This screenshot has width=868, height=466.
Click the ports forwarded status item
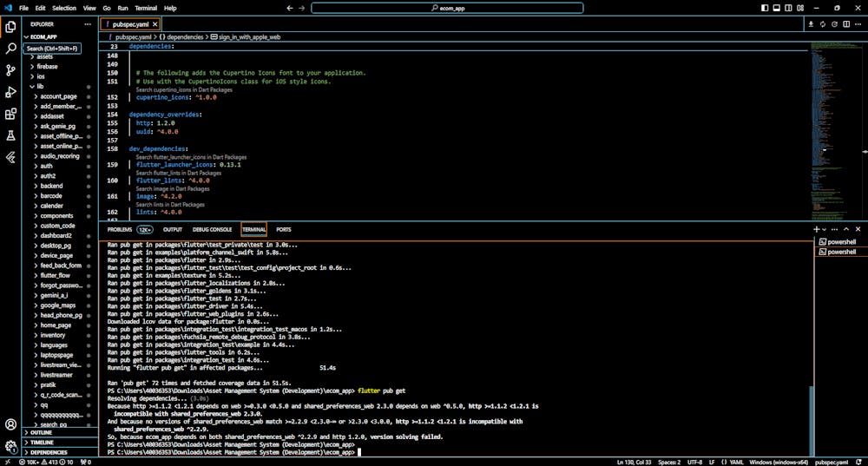pos(86,462)
